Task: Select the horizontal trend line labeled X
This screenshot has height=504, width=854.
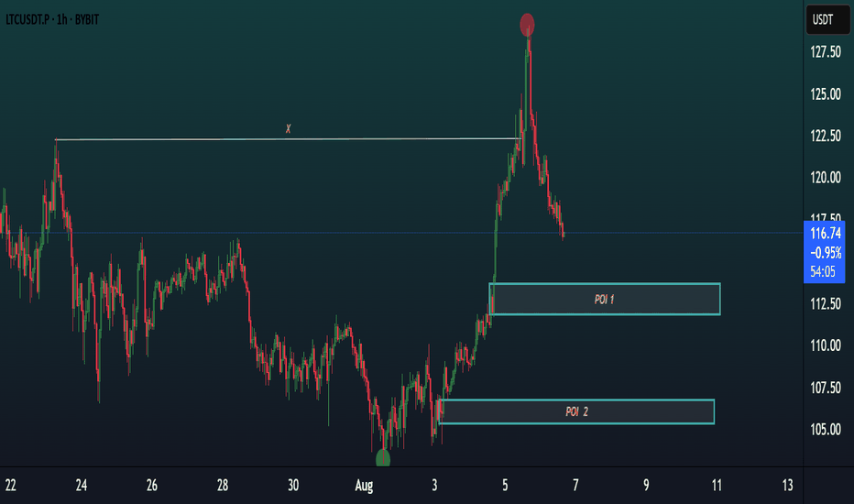Action: coord(288,139)
